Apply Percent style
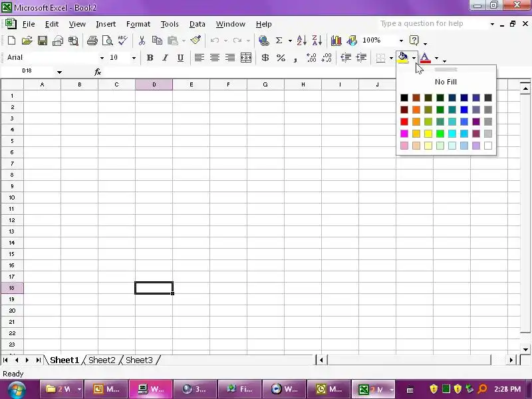Viewport: 532px width, 399px height. (281, 58)
